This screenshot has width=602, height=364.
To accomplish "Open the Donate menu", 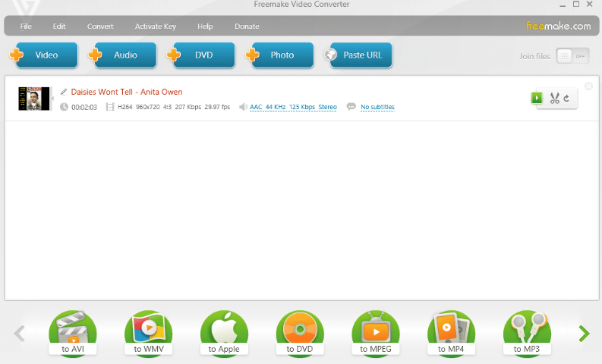I will point(247,26).
